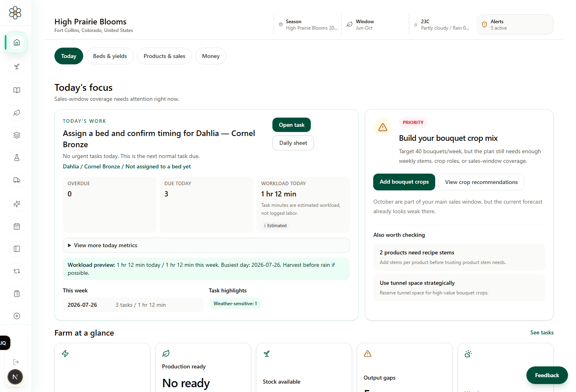The width and height of the screenshot is (576, 392).
Task: Click the PRIORITY badge
Action: (x=413, y=122)
